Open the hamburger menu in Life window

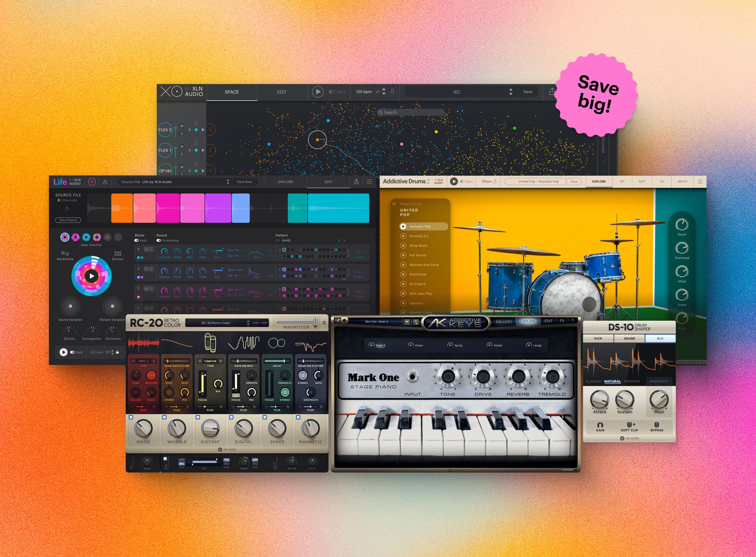[x=369, y=182]
